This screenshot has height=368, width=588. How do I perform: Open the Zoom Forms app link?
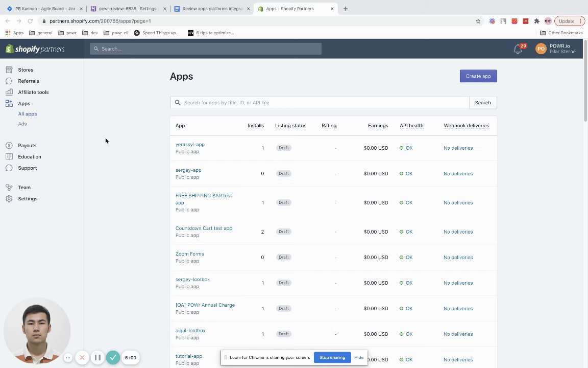tap(190, 254)
